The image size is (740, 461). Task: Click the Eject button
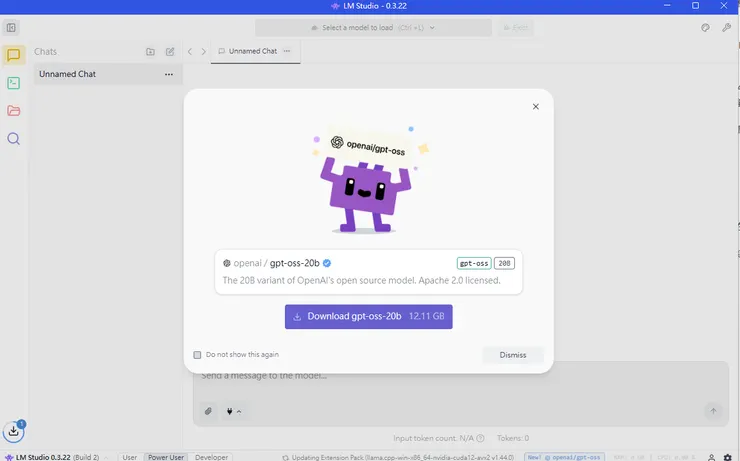tap(516, 28)
